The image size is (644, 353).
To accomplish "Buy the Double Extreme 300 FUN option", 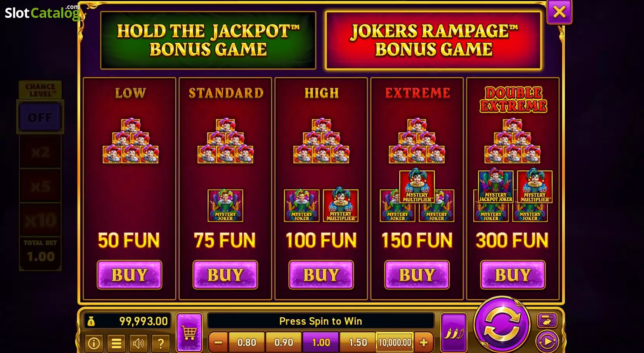I will pos(513,275).
